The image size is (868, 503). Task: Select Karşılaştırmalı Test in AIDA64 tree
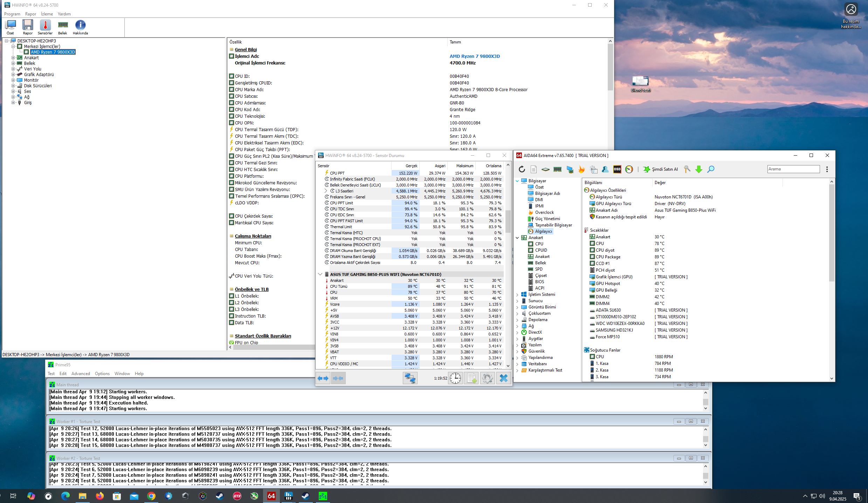click(x=545, y=370)
